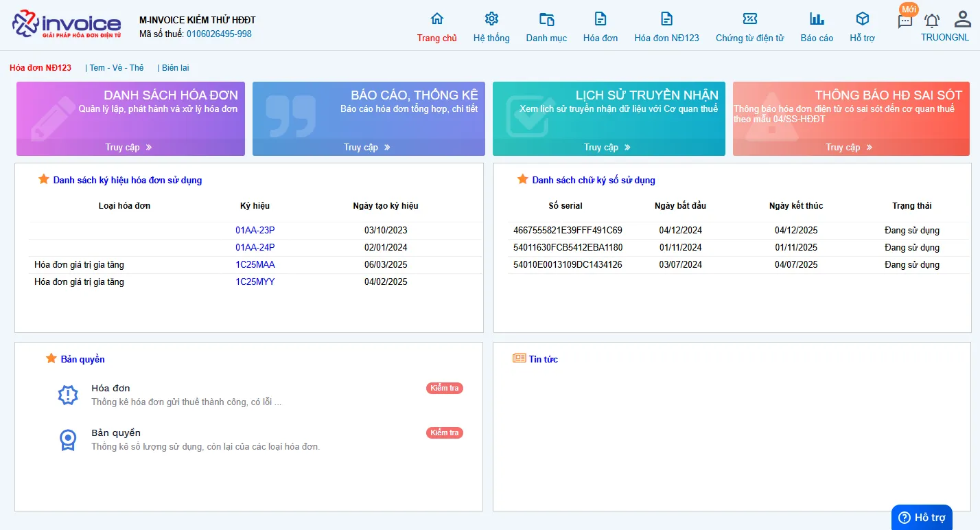Click Hóa đơn giá trị gia tăng in 1C25MAA row

(80, 265)
